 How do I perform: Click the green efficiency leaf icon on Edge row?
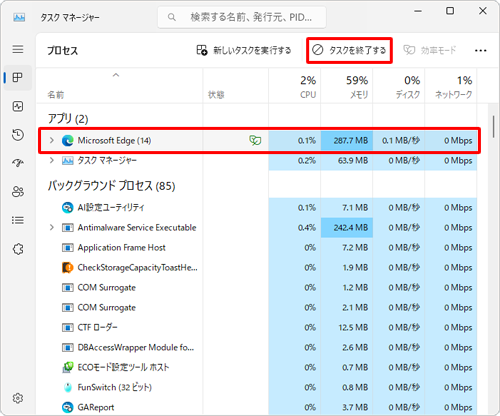click(x=255, y=140)
